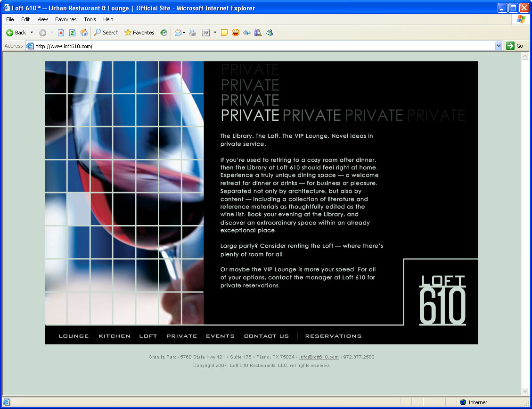532x409 pixels.
Task: Refresh the current page
Action: [72, 33]
